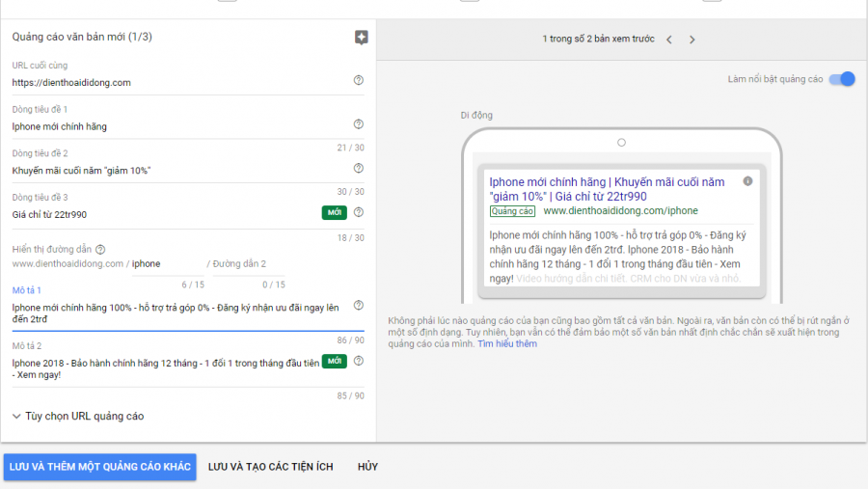The width and height of the screenshot is (868, 489).
Task: Click the headline 3 field "Giá chỉ từ 22tr990"
Action: coord(164,214)
